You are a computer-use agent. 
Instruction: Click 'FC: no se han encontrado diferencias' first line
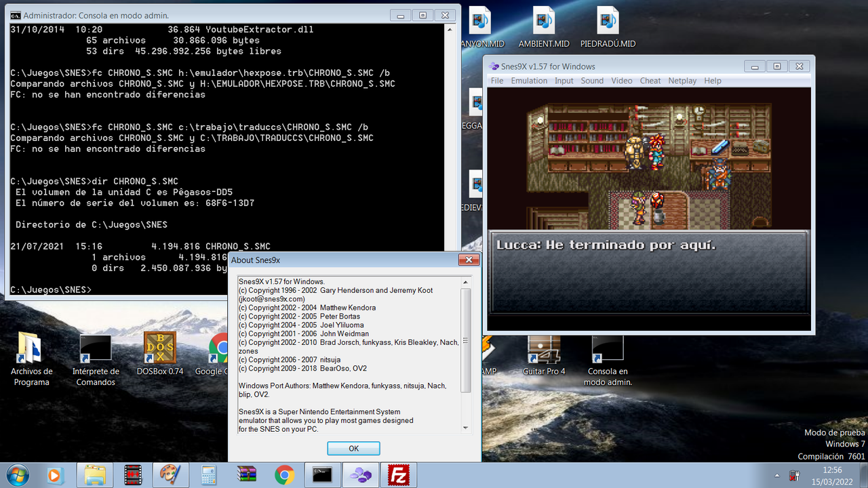point(108,94)
